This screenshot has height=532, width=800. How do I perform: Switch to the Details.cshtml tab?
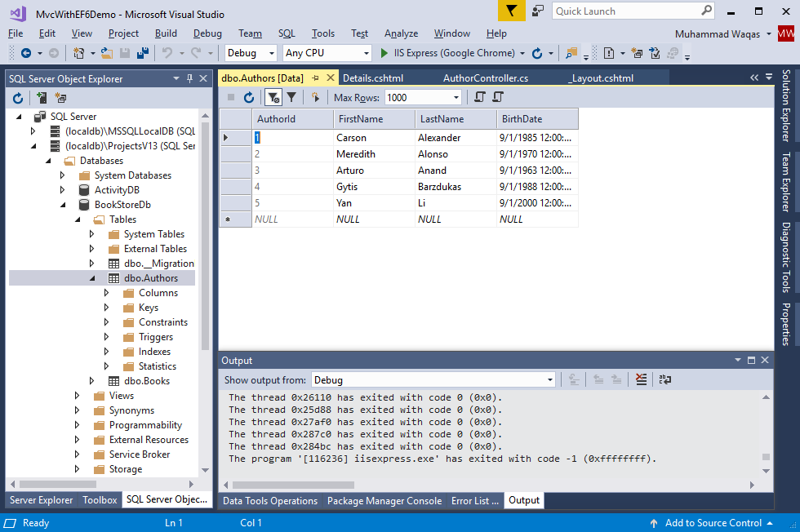click(373, 78)
